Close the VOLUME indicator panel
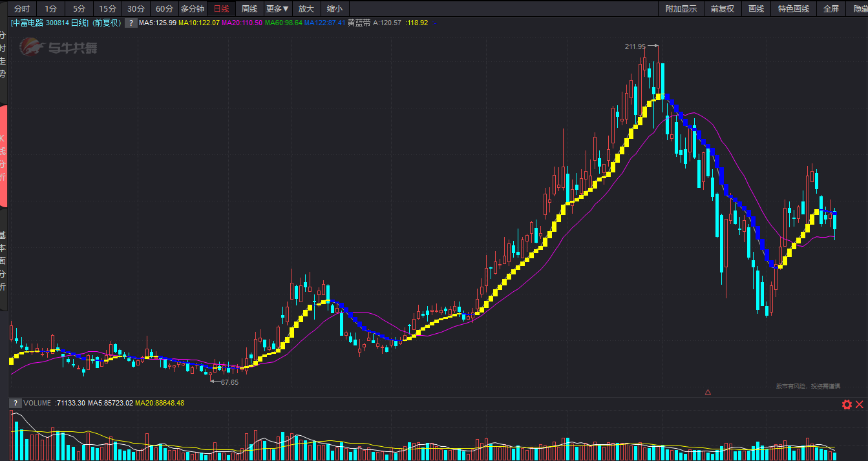The height and width of the screenshot is (461, 868). coord(860,404)
